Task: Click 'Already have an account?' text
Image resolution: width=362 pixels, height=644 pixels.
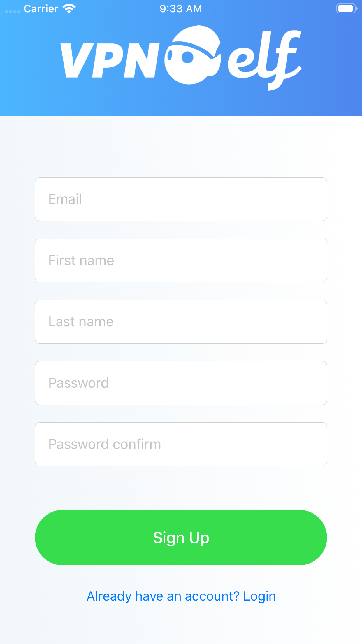Action: (x=163, y=596)
